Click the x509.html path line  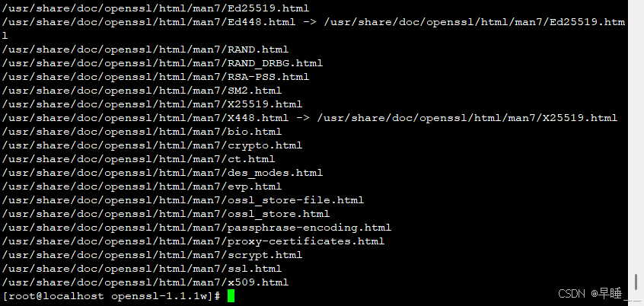[145, 282]
